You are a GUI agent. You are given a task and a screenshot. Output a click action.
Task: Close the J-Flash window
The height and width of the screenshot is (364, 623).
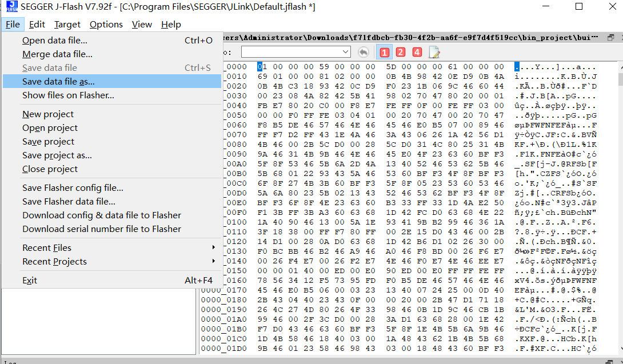click(613, 6)
